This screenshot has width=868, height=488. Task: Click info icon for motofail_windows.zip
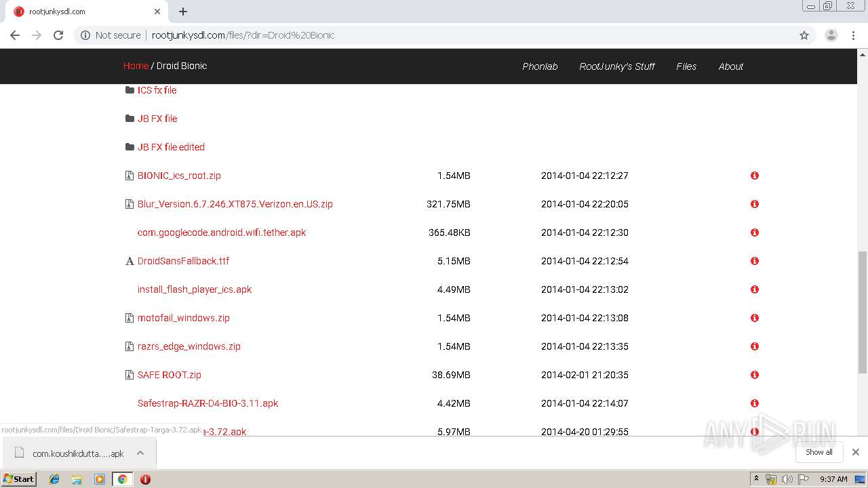coord(754,318)
